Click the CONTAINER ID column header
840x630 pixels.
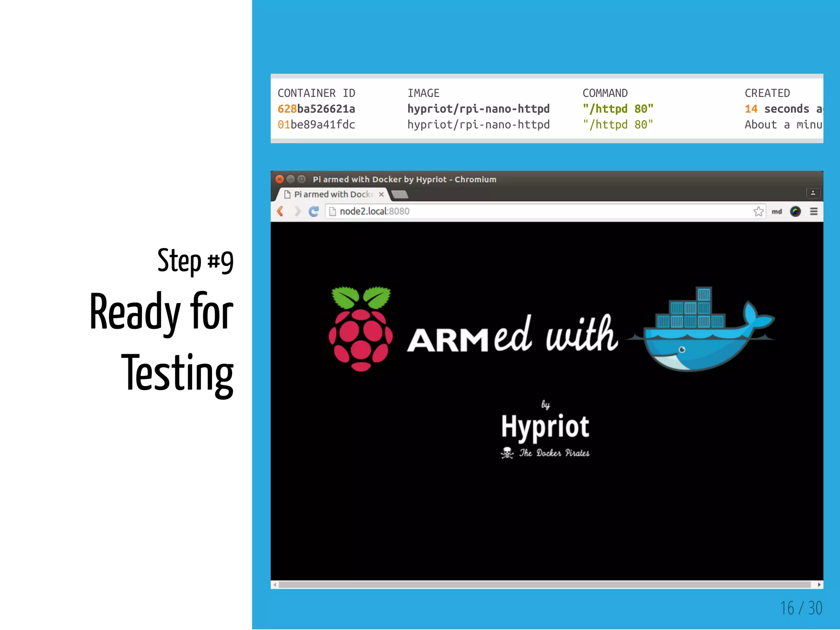316,93
